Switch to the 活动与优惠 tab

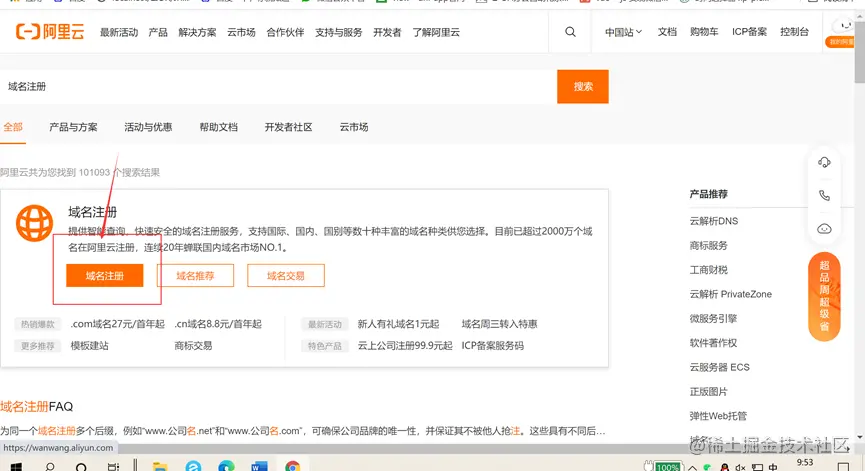point(148,127)
